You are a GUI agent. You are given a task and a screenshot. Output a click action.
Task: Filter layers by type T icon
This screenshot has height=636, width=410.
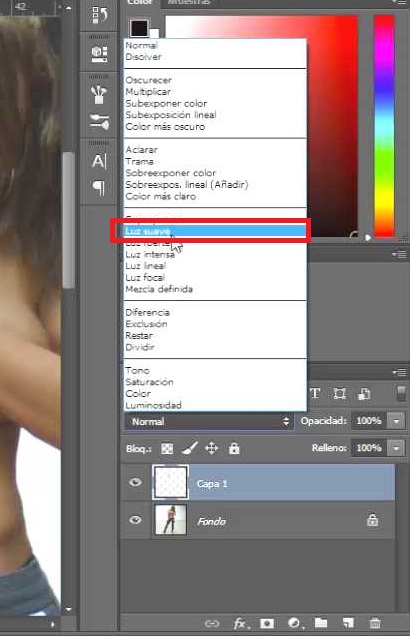click(x=315, y=393)
